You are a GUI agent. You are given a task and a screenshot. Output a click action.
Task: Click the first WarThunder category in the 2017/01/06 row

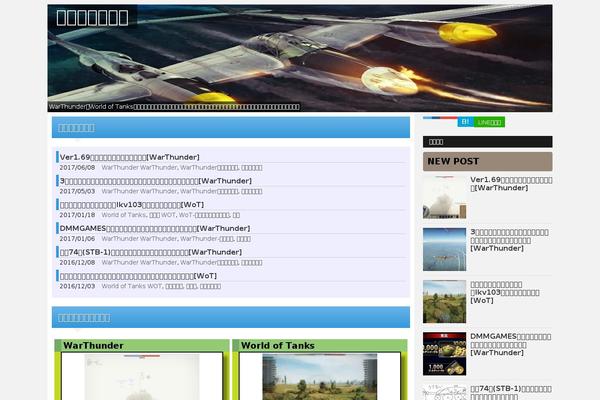coord(119,239)
